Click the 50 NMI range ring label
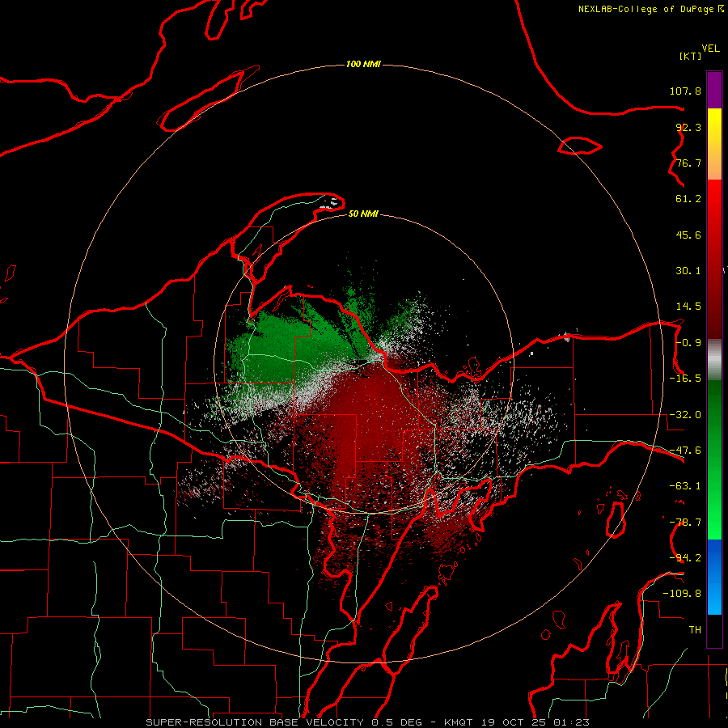Screen dimensions: 728x728 pos(363,214)
